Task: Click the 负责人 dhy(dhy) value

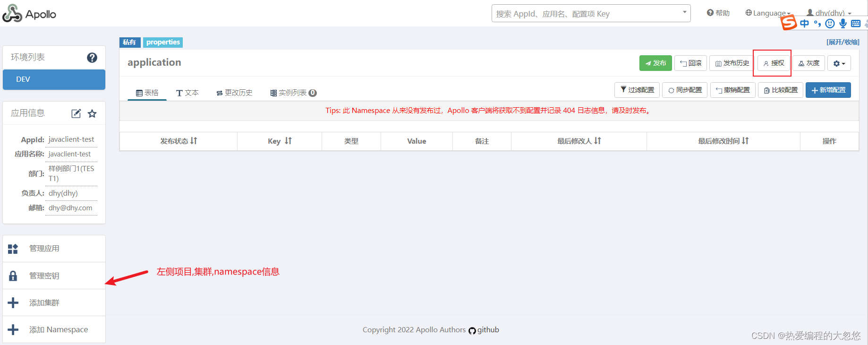Action: 63,193
